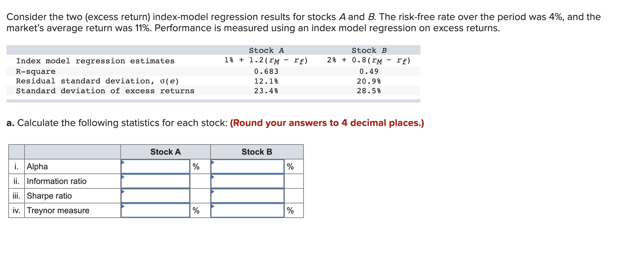Click the blue hint marker on Alpha for Stock B
This screenshot has height=268, width=644.
[x=212, y=163]
